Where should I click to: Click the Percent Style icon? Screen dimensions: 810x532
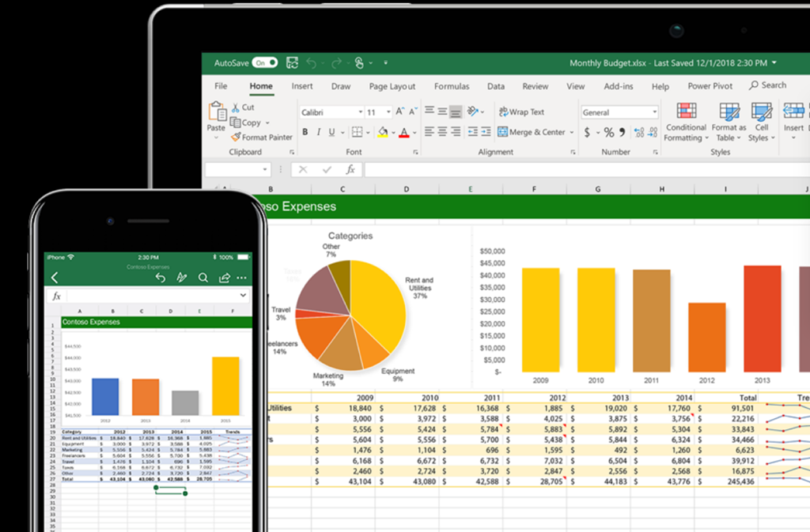609,133
